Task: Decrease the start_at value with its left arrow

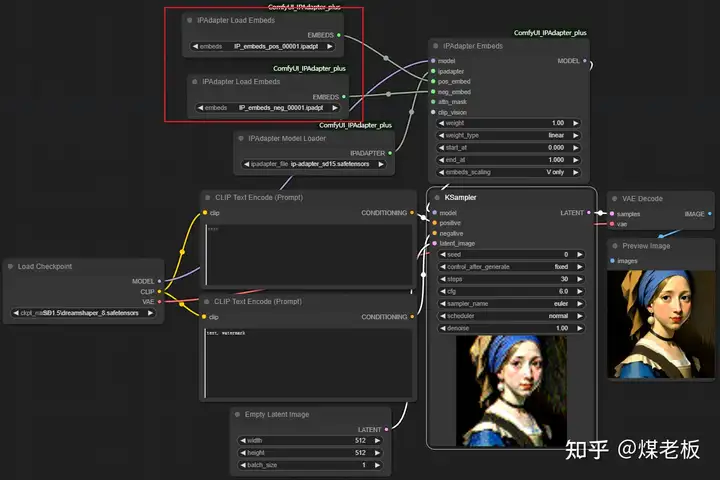Action: coord(441,147)
